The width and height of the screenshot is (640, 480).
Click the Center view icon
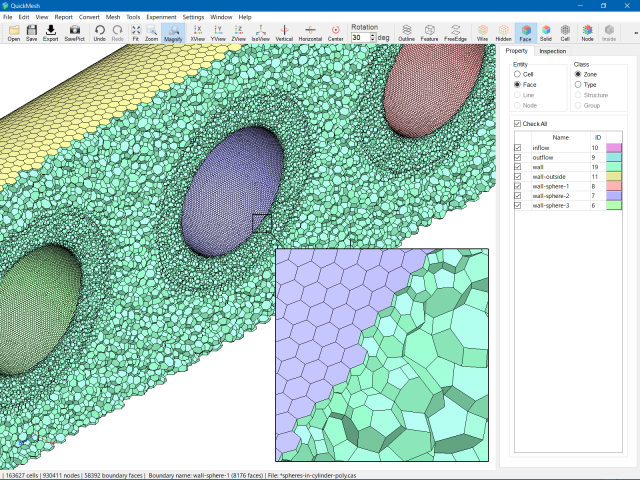pos(335,33)
